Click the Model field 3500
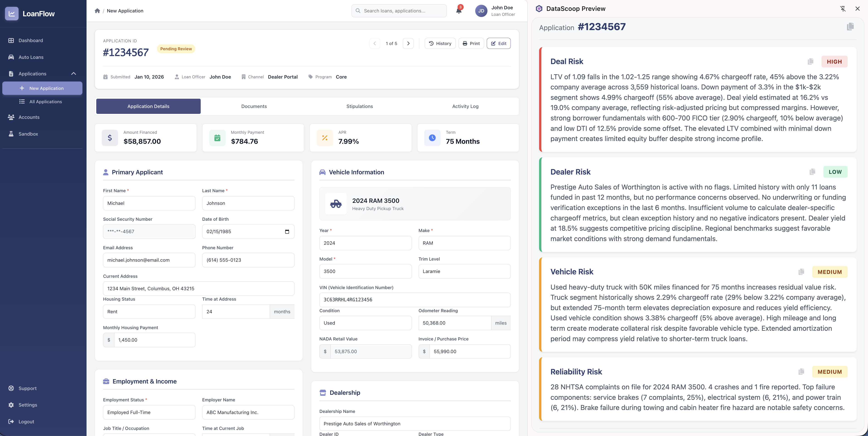This screenshot has width=868, height=436. click(x=365, y=271)
